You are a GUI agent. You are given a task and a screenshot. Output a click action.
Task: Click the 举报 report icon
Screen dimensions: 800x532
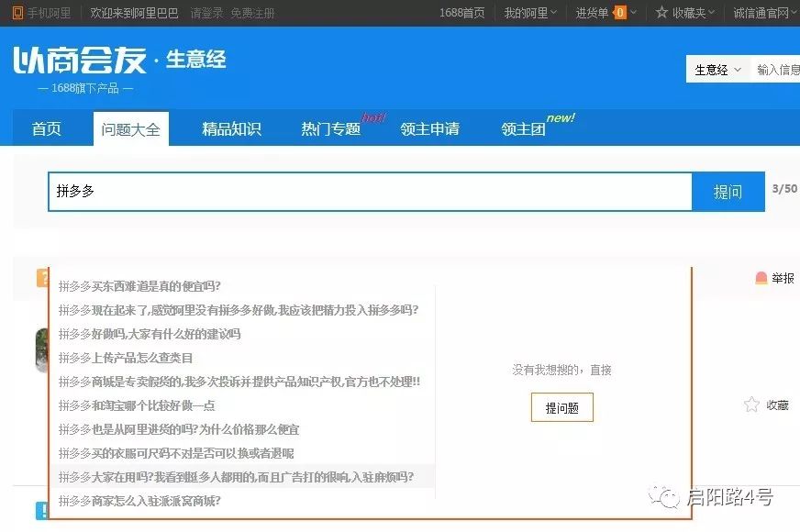(761, 278)
